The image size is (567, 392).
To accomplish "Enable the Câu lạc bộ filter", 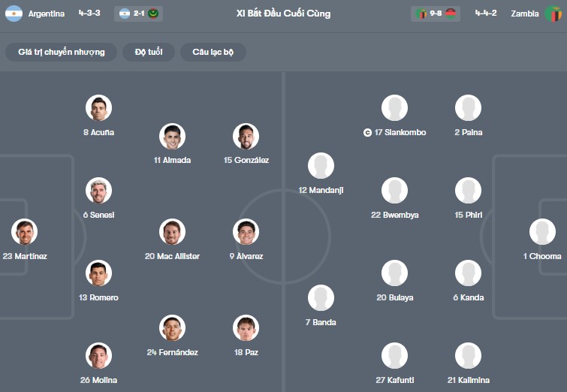I will [213, 52].
